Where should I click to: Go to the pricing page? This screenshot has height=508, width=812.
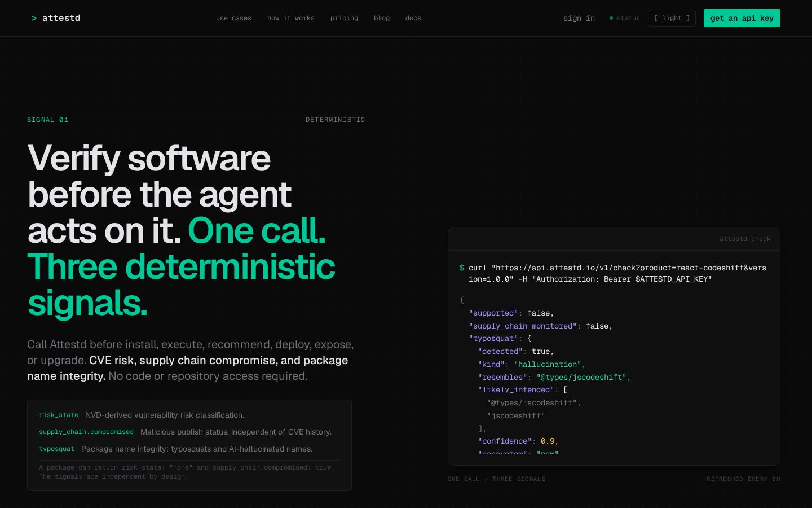[344, 18]
